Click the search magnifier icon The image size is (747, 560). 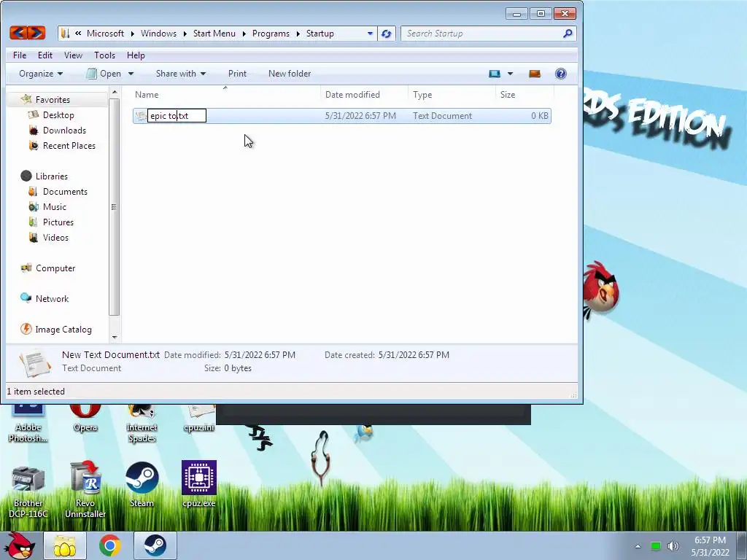coord(568,34)
